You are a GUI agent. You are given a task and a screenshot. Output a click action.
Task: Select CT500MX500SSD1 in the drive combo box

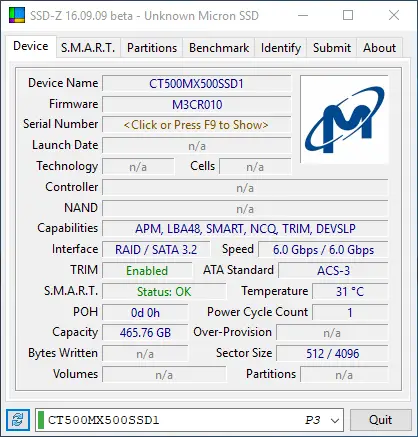click(x=189, y=420)
